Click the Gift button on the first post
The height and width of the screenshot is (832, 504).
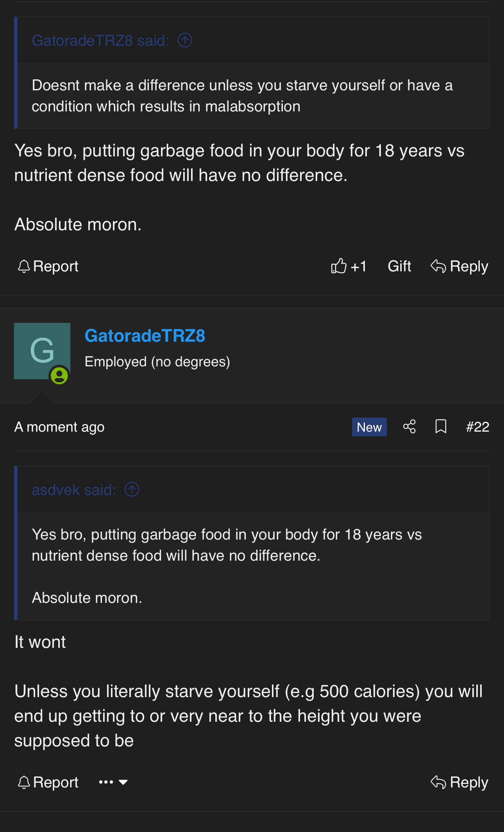tap(399, 266)
